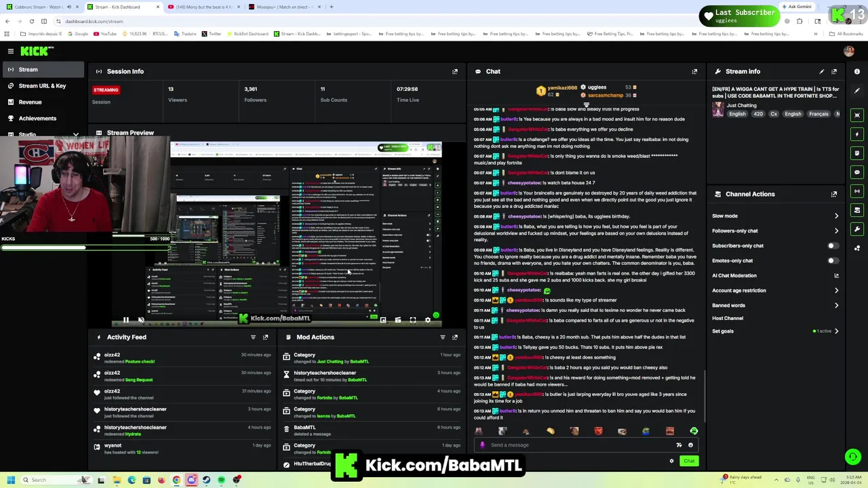Click the Kick logo
The image size is (868, 488).
(37, 51)
